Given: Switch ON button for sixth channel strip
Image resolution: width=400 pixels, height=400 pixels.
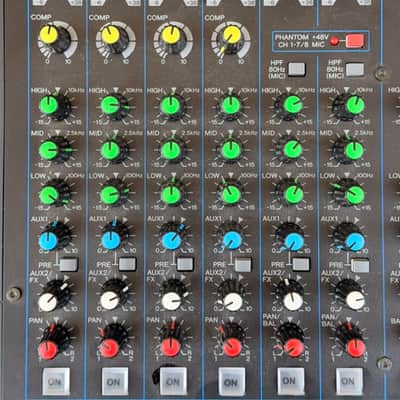Looking at the screenshot, I should coord(349,381).
